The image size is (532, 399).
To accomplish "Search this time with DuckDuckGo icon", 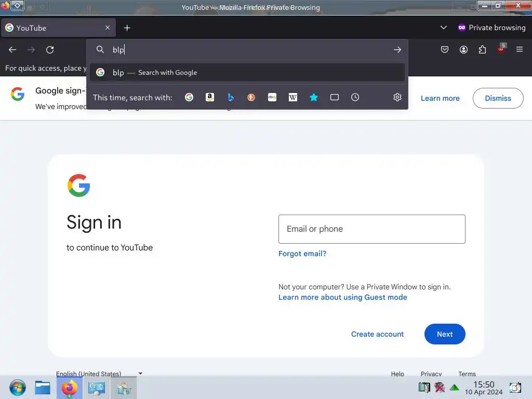I will click(251, 97).
